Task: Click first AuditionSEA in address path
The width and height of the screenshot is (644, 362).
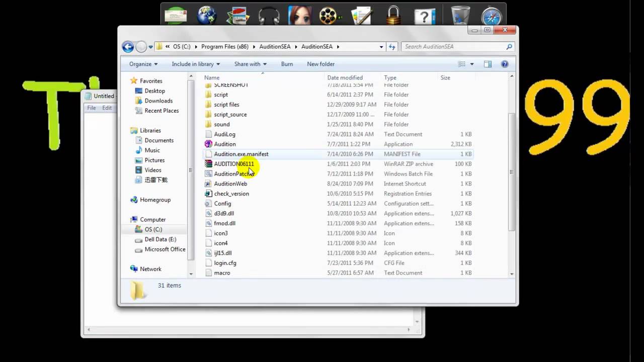Action: (275, 47)
